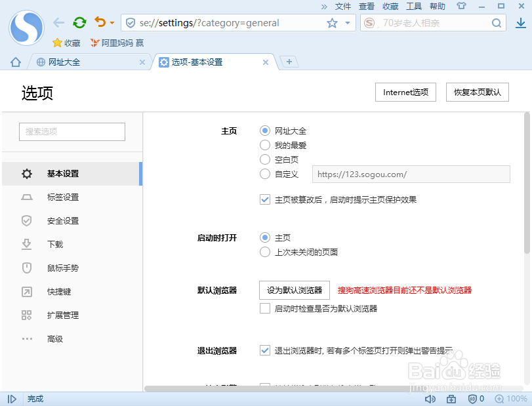Click the Sogou browser logo avatar

coord(26,28)
